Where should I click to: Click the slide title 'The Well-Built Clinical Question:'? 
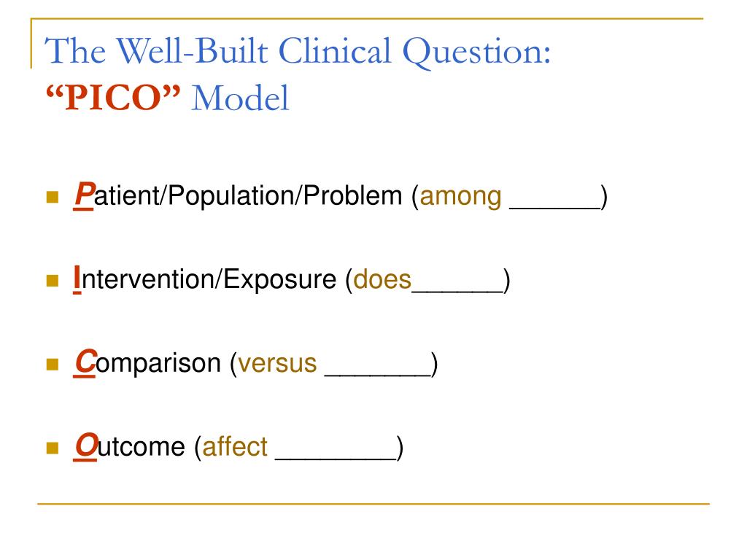pos(298,51)
